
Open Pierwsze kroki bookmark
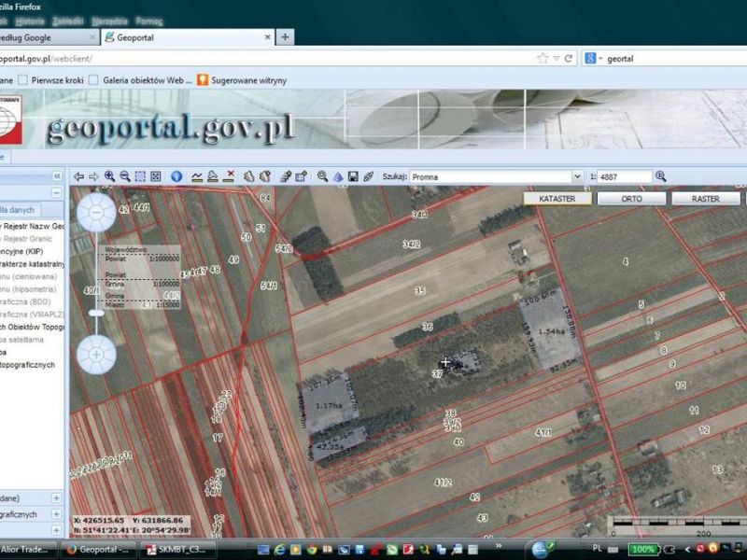[x=51, y=80]
